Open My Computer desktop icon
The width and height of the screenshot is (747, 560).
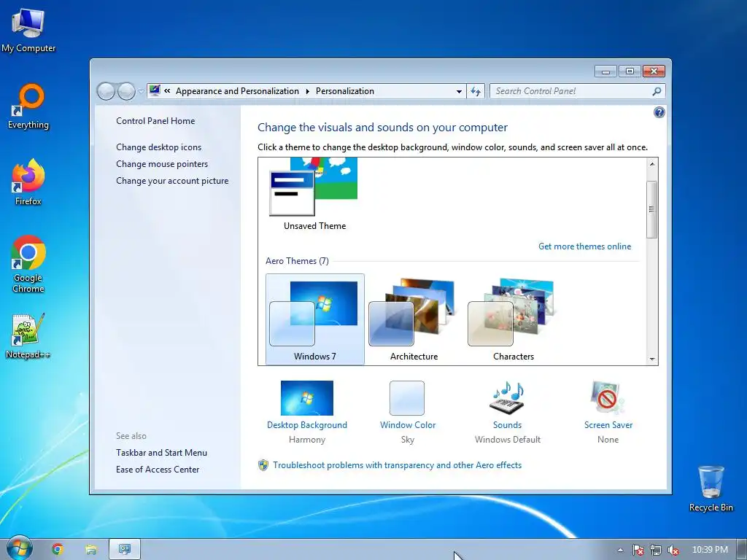(28, 30)
